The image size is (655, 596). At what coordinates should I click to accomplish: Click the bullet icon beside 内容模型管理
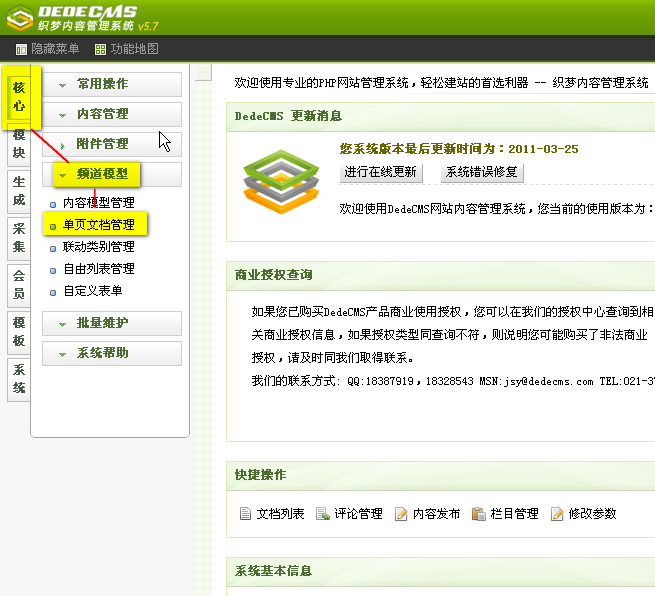(x=53, y=205)
